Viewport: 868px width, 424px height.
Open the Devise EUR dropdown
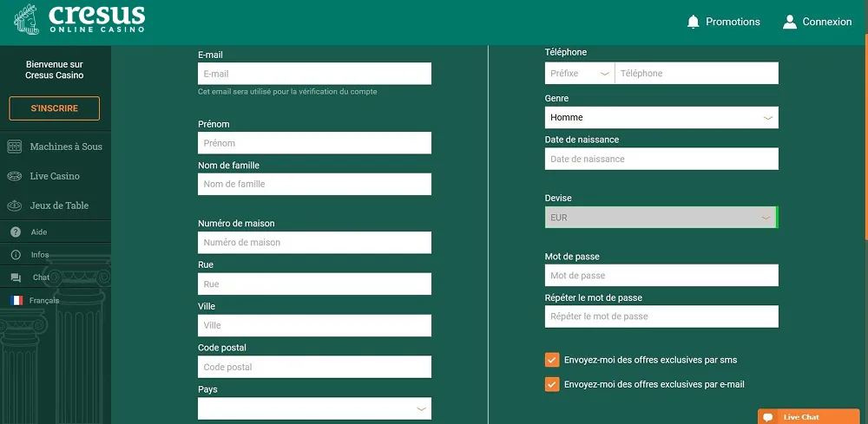click(661, 218)
